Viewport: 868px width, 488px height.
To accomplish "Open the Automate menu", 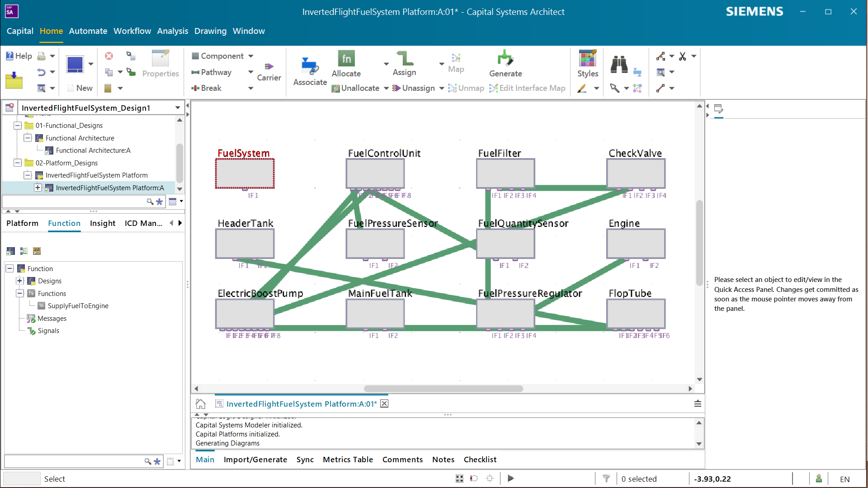I will [88, 31].
